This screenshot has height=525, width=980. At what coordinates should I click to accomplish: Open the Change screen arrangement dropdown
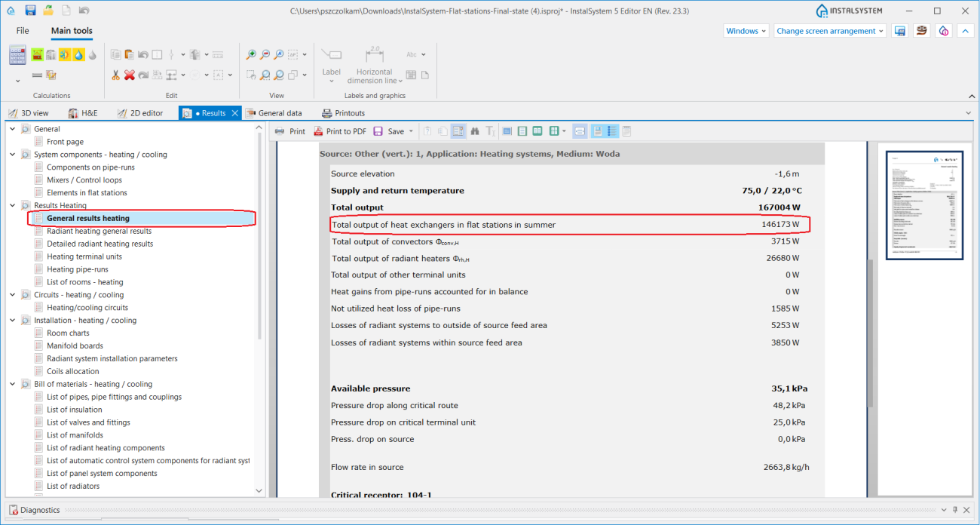[830, 31]
